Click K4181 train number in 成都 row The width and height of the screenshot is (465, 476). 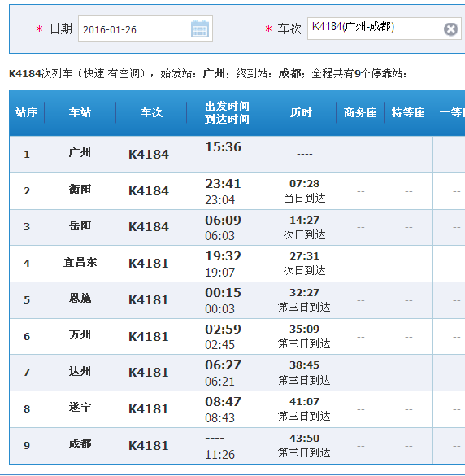pos(149,446)
